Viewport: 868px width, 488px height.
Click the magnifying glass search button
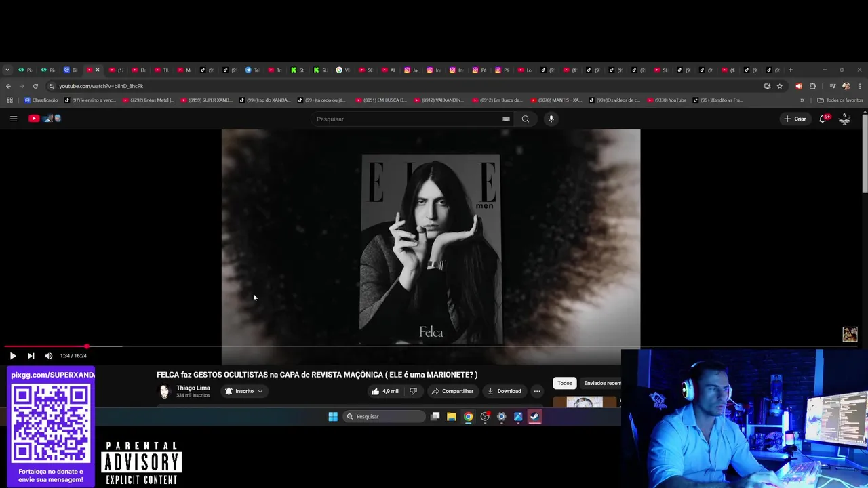(525, 119)
